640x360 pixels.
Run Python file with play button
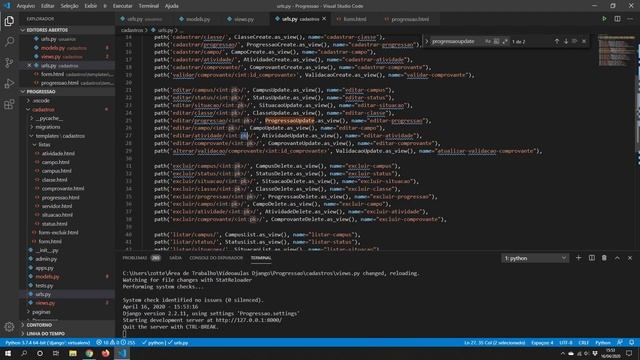click(x=604, y=19)
